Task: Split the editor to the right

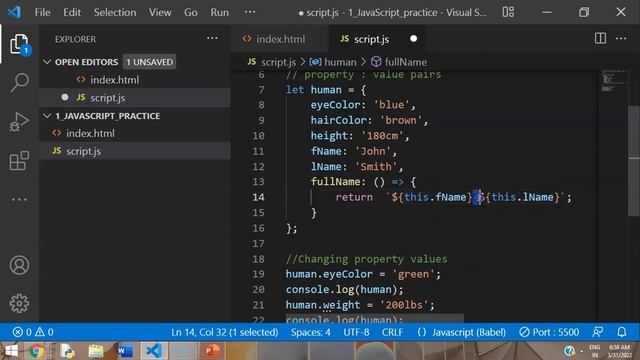Action: pos(600,38)
